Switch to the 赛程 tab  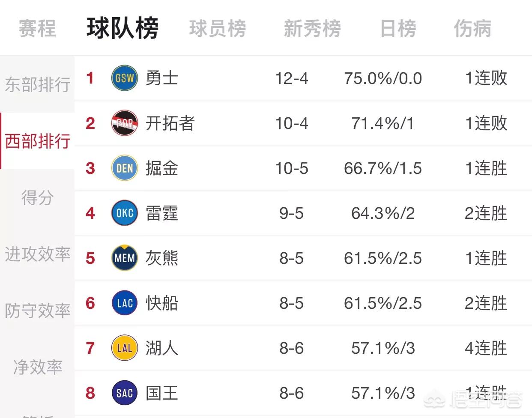click(37, 29)
